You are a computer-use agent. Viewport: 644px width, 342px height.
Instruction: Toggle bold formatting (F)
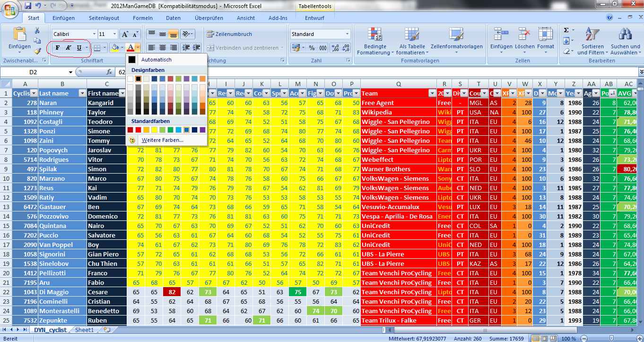click(58, 48)
